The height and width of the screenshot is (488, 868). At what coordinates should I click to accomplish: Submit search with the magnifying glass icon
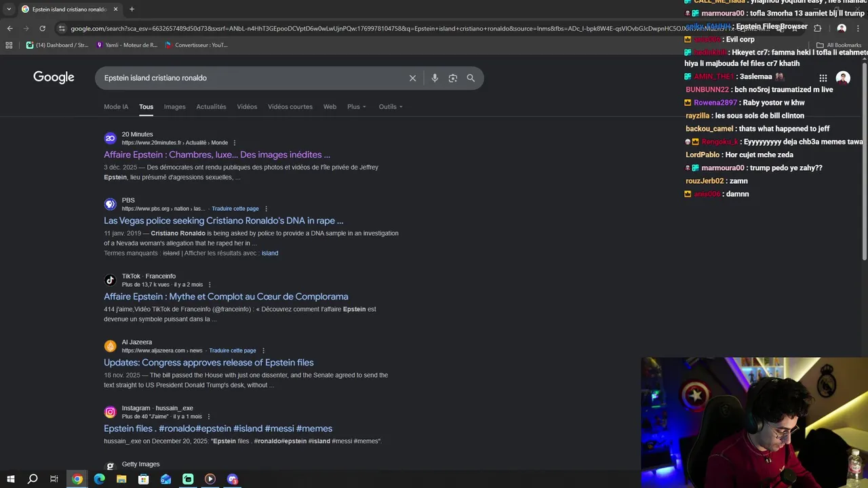pyautogui.click(x=471, y=78)
